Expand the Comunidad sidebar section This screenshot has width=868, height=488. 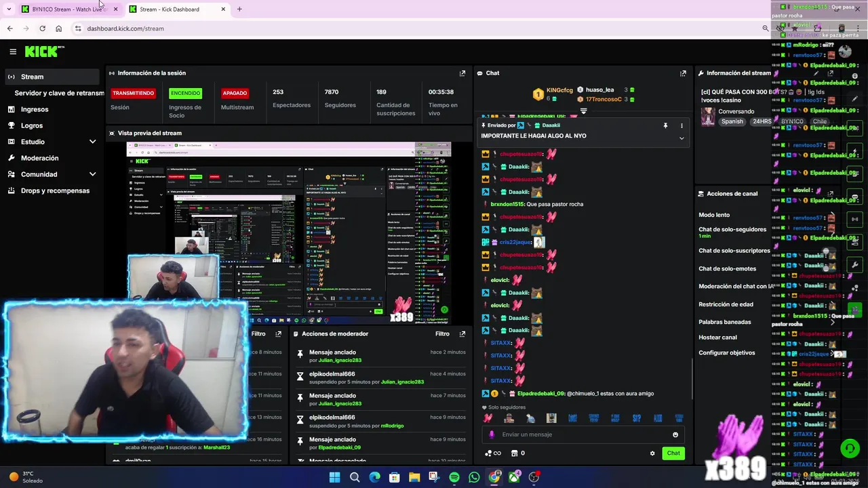click(x=92, y=174)
